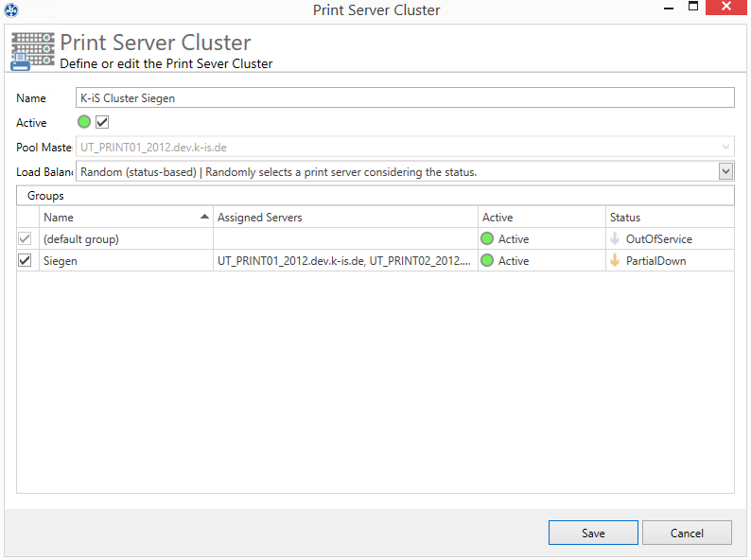Image resolution: width=751 pixels, height=560 pixels.
Task: Click the gray OutOfService arrow icon
Action: click(x=615, y=238)
